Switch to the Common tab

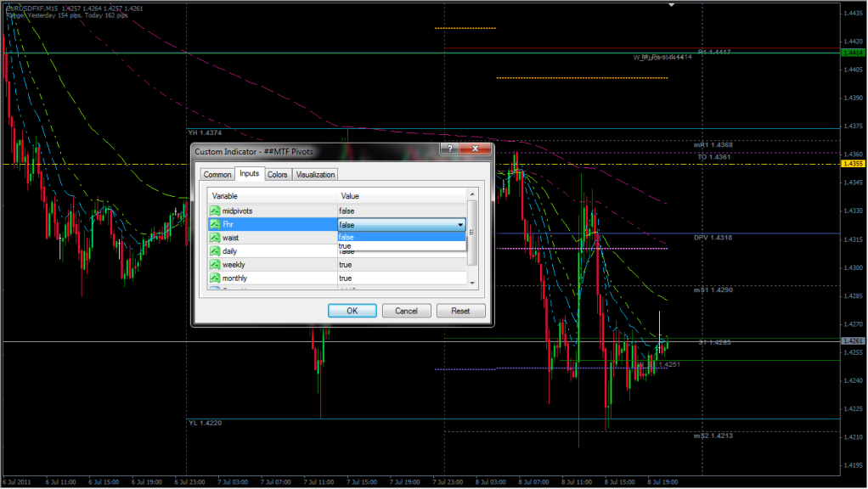217,174
